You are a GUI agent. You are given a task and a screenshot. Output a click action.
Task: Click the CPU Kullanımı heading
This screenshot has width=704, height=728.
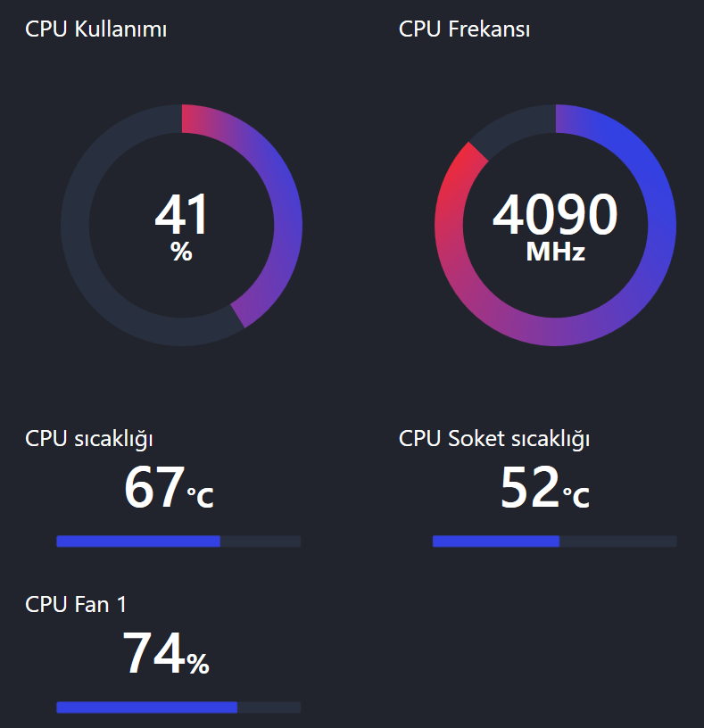pyautogui.click(x=96, y=29)
